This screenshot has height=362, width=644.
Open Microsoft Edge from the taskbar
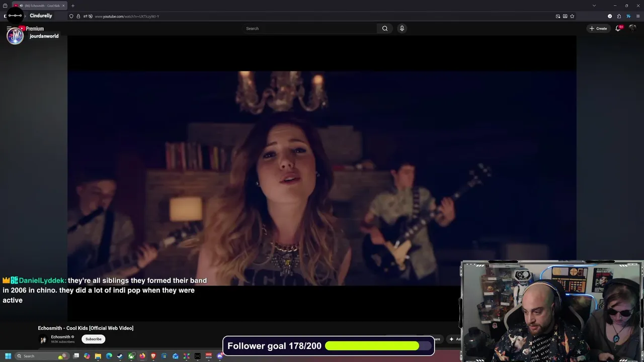point(109,356)
